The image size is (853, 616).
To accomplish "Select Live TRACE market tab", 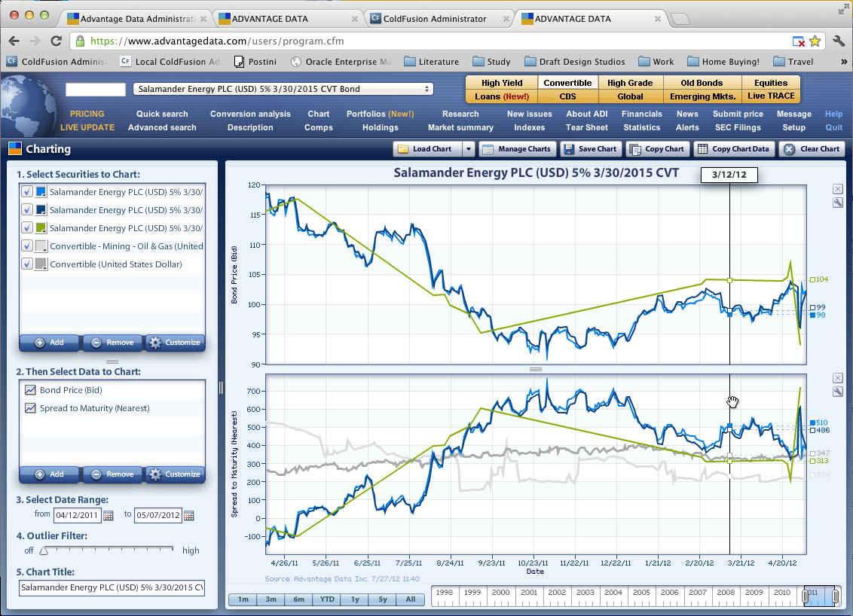I will click(x=771, y=96).
